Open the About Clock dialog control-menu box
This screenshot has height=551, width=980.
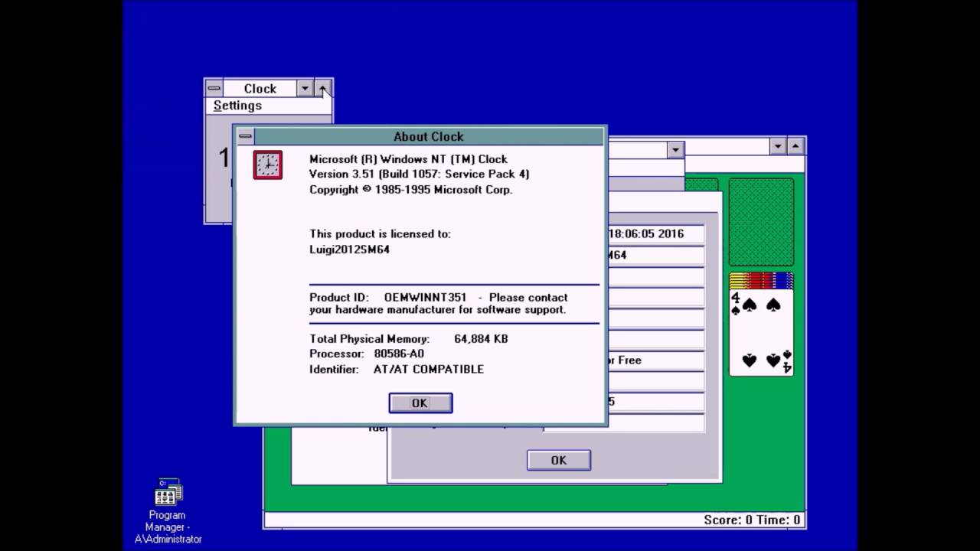click(245, 136)
